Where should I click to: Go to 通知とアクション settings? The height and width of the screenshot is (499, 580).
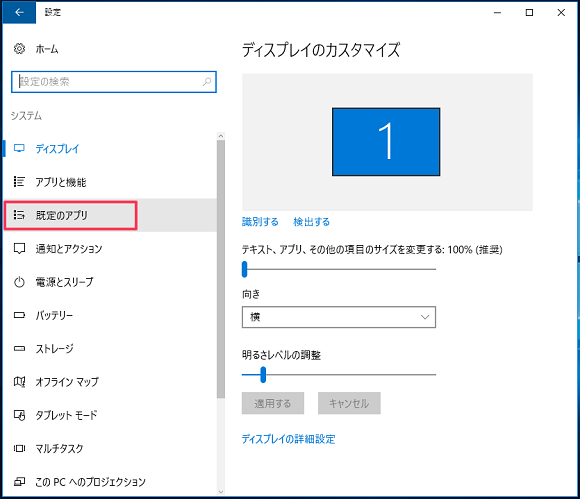[x=110, y=249]
